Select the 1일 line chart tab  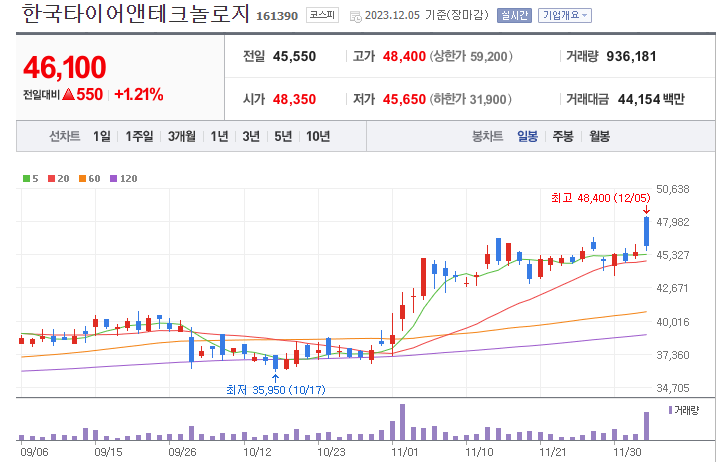[101, 136]
